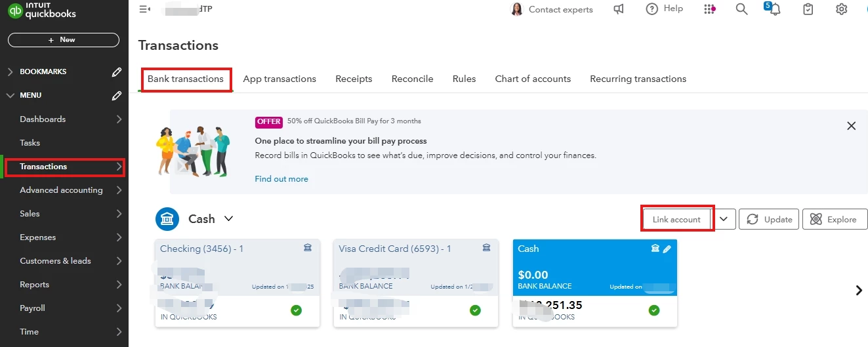The image size is (868, 347).
Task: Edit menu with pencil icon
Action: tap(117, 95)
